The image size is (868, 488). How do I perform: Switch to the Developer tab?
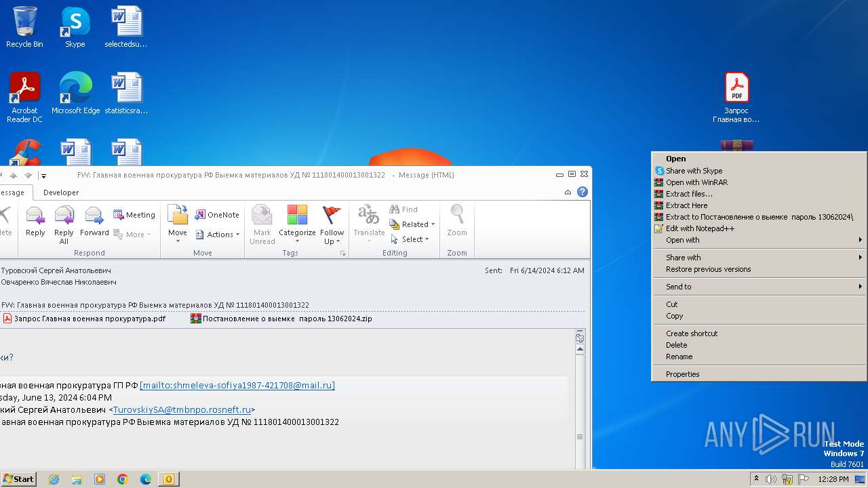click(61, 192)
